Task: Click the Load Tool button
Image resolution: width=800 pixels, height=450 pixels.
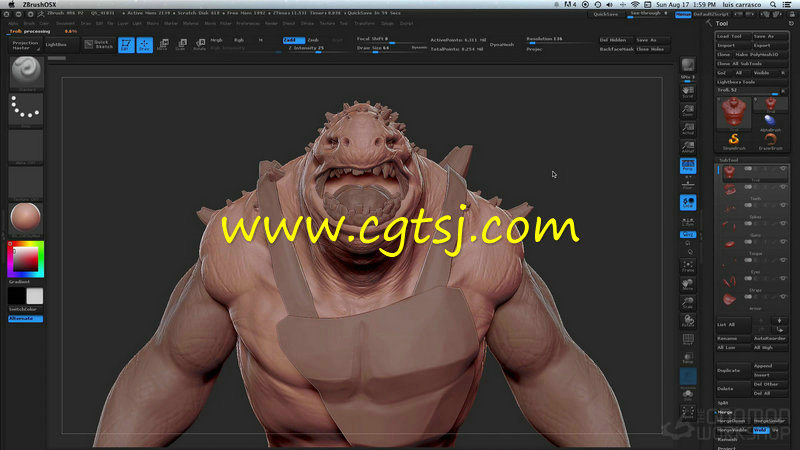Action: click(x=734, y=36)
